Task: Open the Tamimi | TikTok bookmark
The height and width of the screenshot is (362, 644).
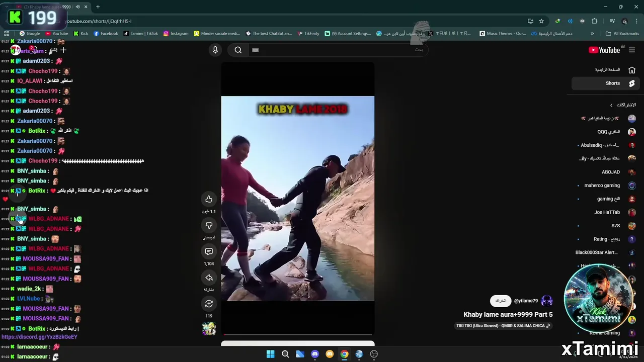Action: tap(140, 34)
